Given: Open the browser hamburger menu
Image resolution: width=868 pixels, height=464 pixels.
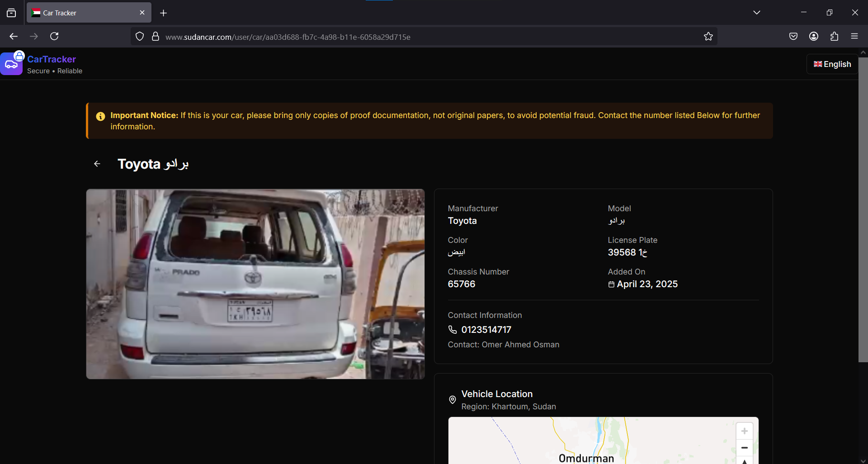Looking at the screenshot, I should (855, 36).
